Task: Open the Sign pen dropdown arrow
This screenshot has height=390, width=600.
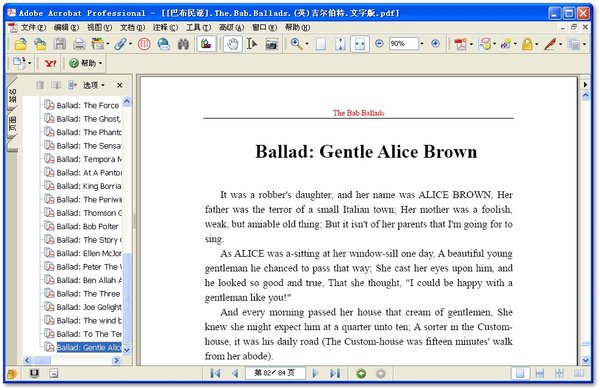Action: (x=560, y=44)
